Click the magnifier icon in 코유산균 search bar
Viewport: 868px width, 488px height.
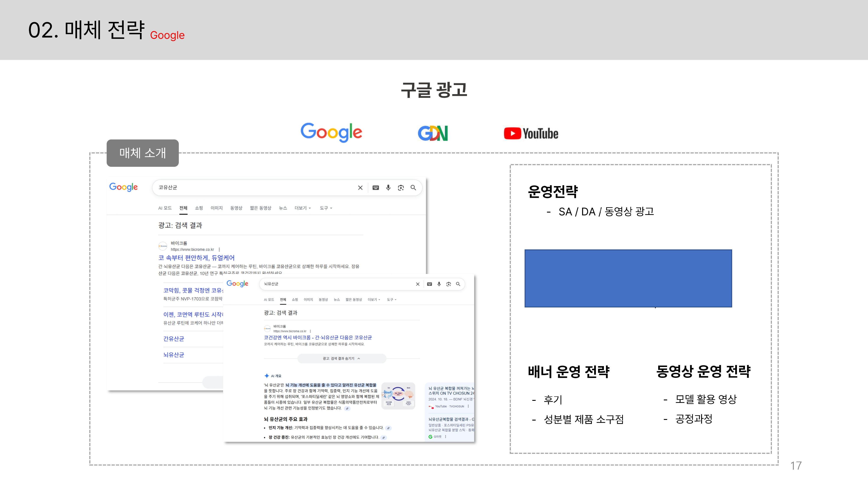[413, 188]
